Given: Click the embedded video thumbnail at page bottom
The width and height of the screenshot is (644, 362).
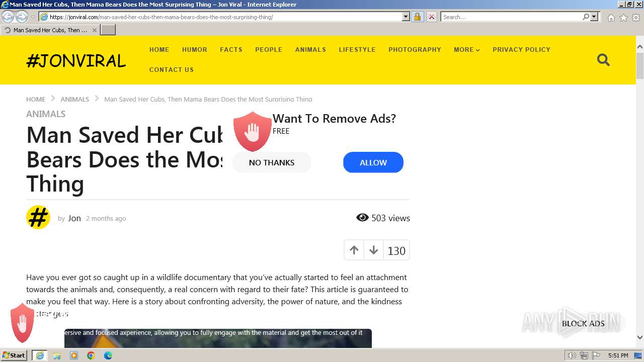Looking at the screenshot, I should click(x=218, y=338).
